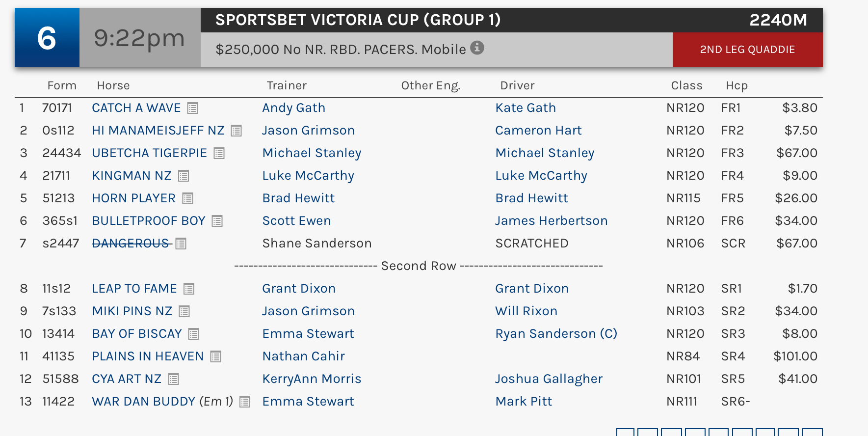Viewport: 868px width, 436px height.
Task: Click form icon next to LEAP TO FAME
Action: click(x=189, y=289)
